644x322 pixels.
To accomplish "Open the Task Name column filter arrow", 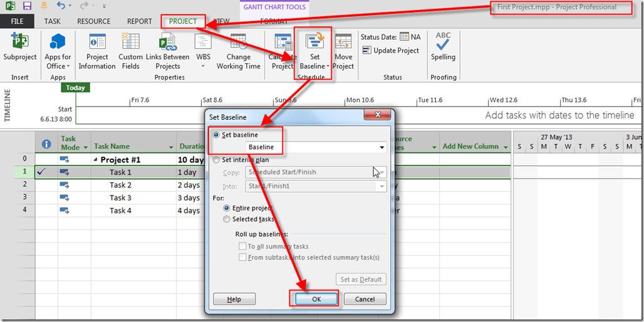I will 171,147.
